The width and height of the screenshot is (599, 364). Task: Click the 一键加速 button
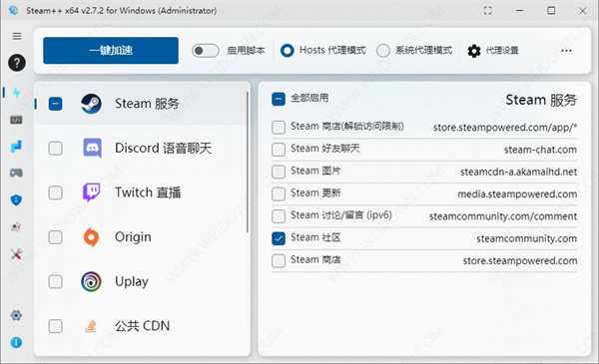coord(111,51)
